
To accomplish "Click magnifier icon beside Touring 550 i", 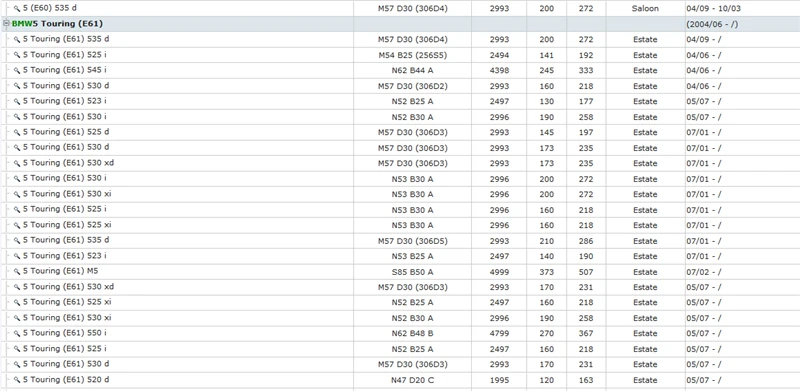I will pos(17,333).
